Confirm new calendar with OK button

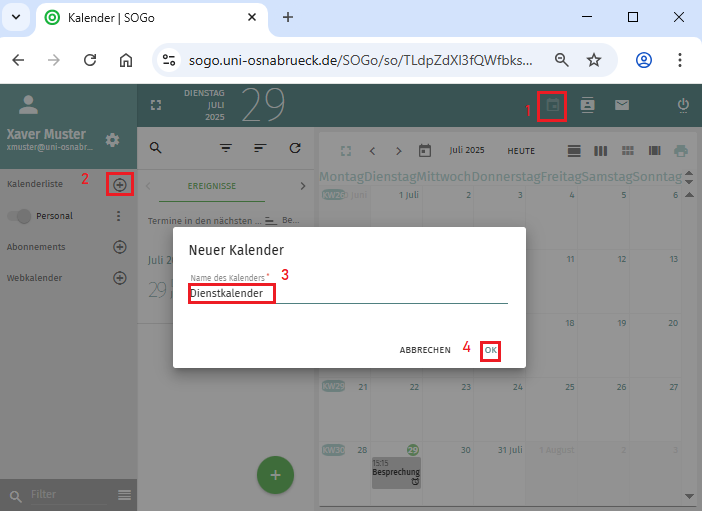click(490, 350)
